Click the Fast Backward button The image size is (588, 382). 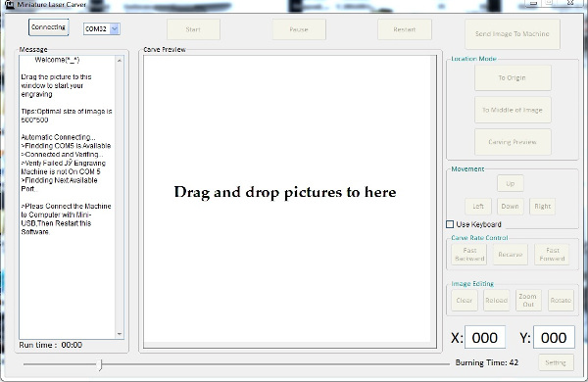point(469,255)
